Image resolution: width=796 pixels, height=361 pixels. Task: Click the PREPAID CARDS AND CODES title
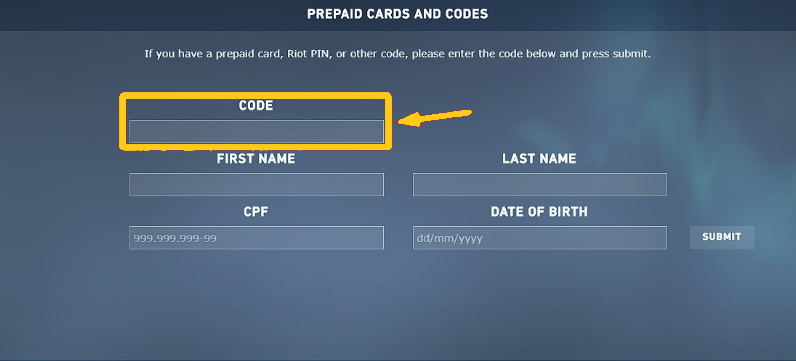click(x=397, y=14)
